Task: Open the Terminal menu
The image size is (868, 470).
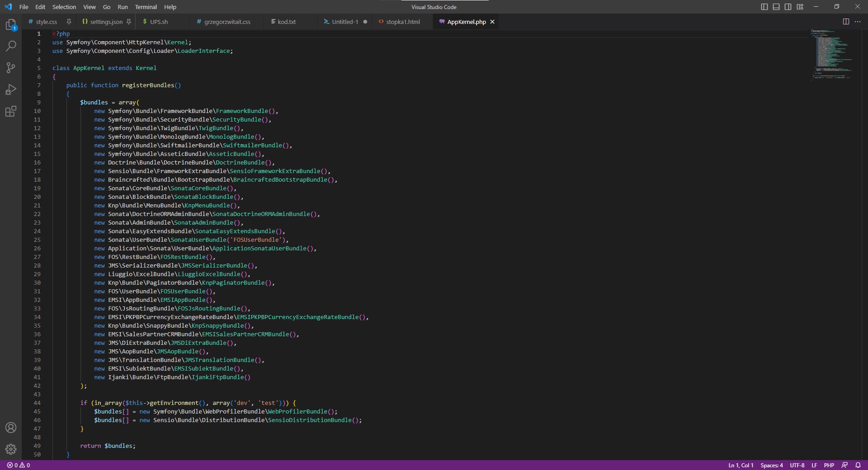Action: (146, 7)
